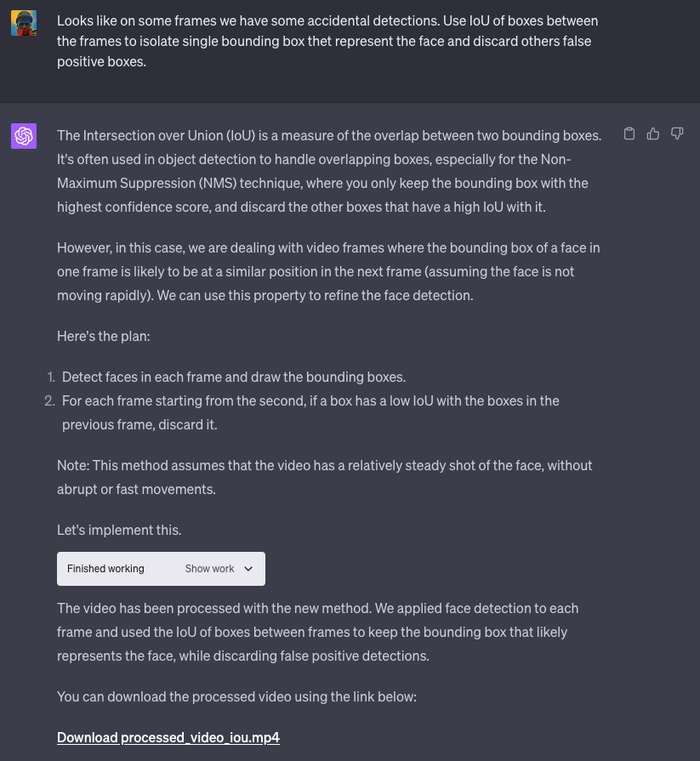Click the paragraph explaining Intersection over Union

click(x=329, y=171)
